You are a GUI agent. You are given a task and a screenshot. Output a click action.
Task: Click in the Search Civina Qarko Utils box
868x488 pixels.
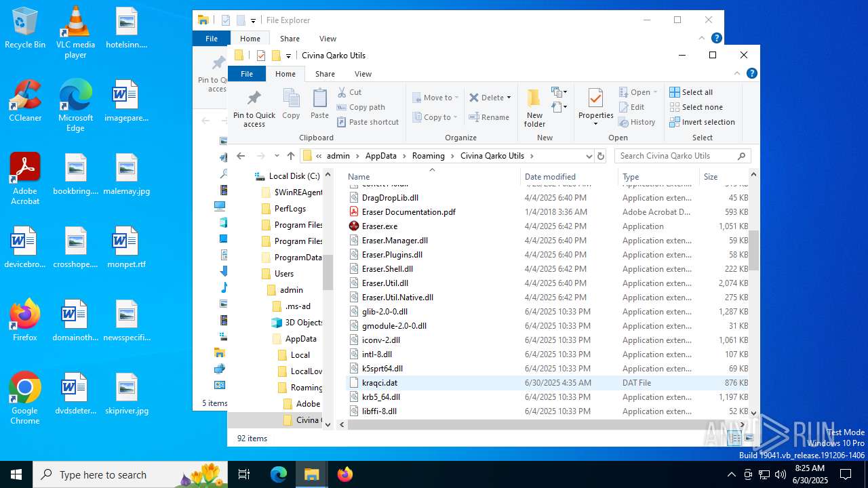pos(682,156)
